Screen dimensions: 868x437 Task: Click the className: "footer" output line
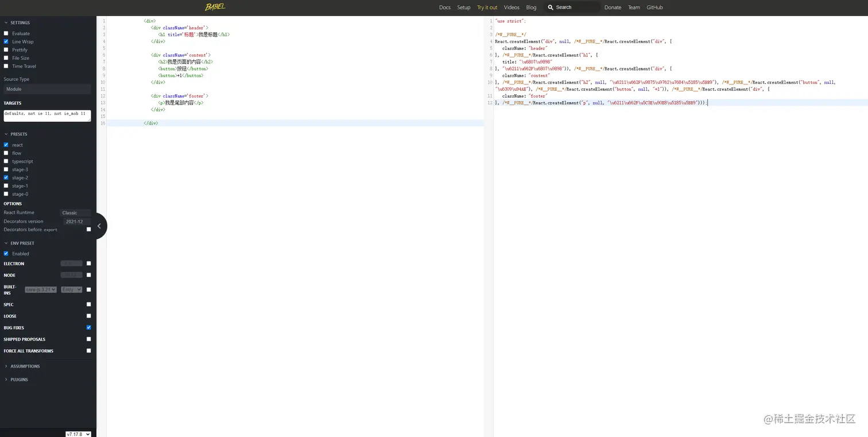tap(525, 96)
